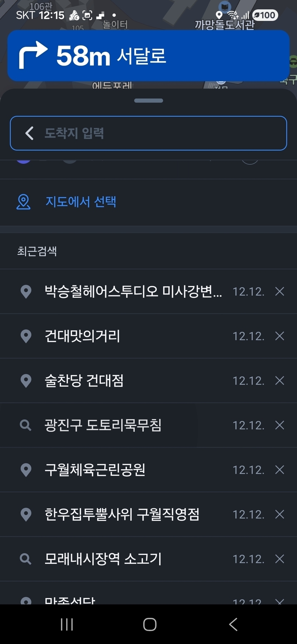Tap the bottom sheet drag handle
297x644 pixels.
point(148,101)
